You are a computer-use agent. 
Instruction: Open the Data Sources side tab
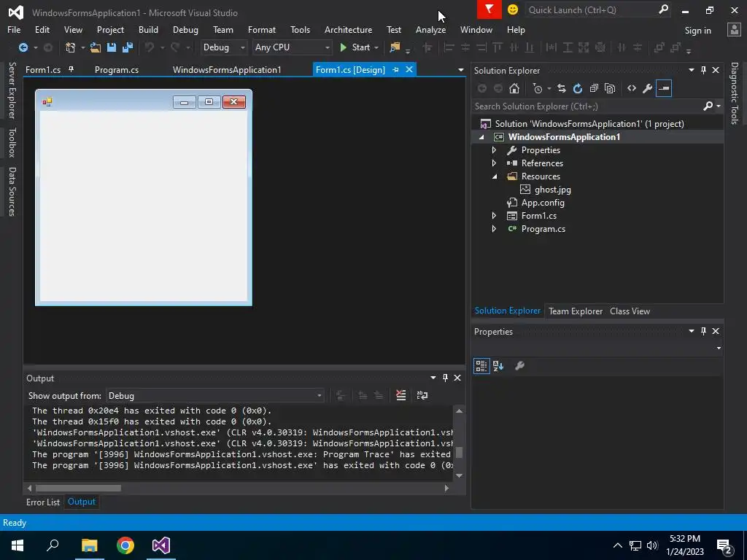point(12,192)
